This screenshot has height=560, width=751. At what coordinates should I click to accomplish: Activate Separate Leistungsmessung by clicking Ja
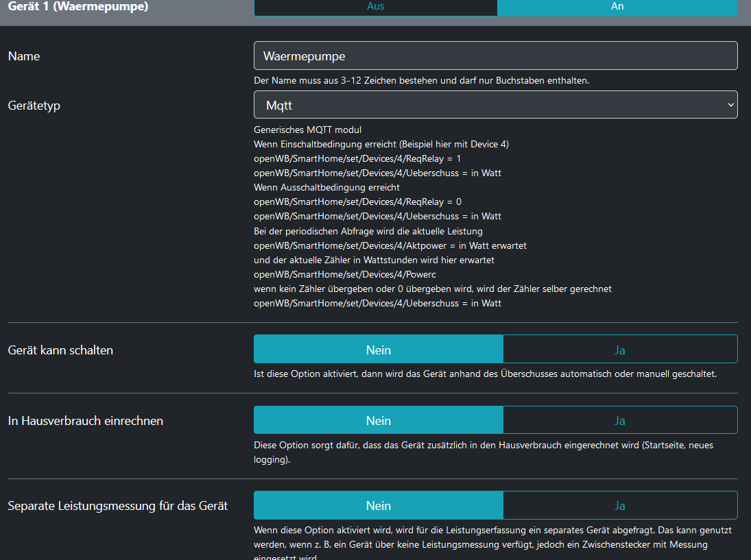620,506
